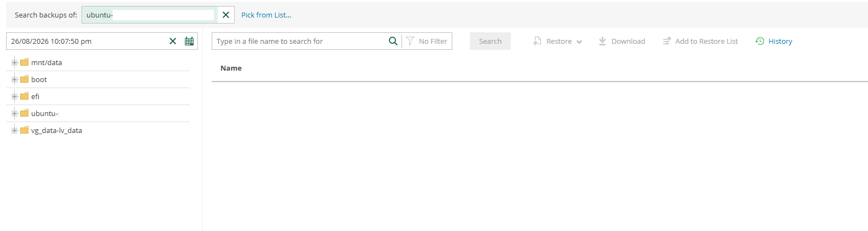Open the History clock icon

point(760,41)
